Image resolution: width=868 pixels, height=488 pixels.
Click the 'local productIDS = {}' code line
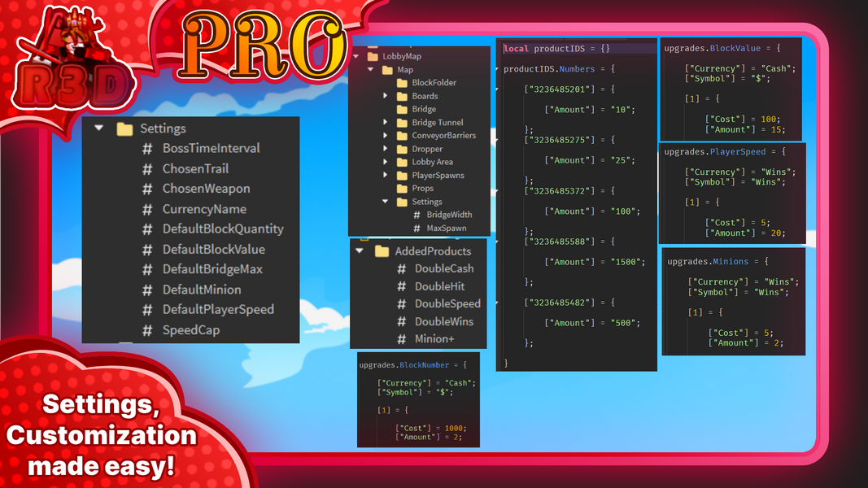[557, 49]
